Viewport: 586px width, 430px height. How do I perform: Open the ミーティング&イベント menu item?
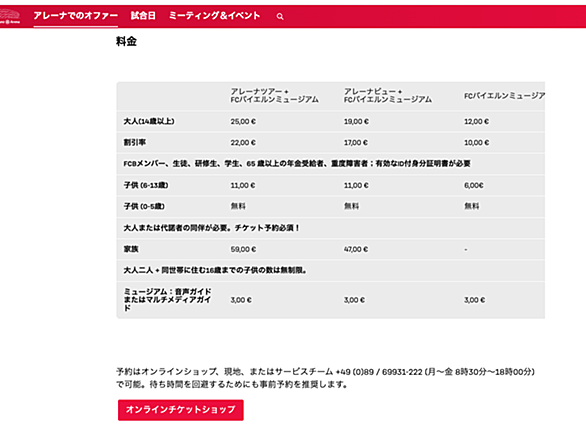pos(215,16)
